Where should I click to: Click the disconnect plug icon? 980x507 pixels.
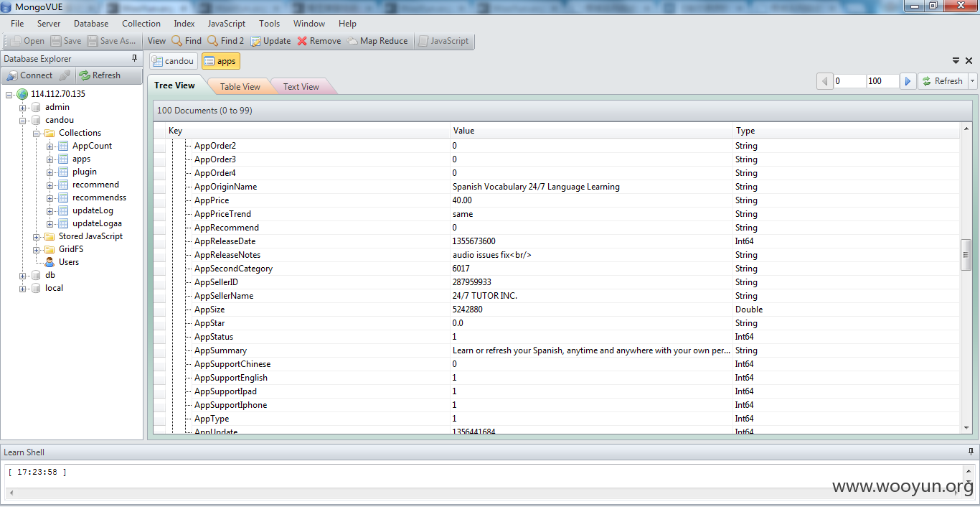pos(65,75)
